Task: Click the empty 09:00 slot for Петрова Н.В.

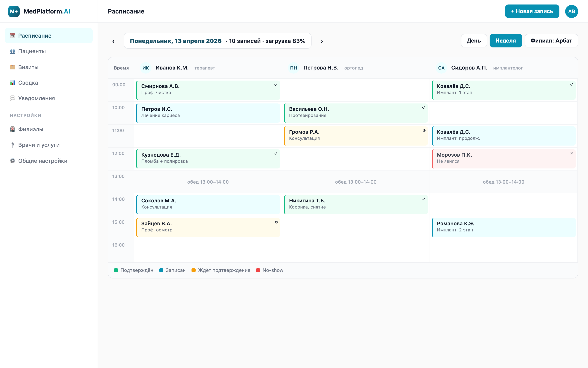Action: [356, 90]
